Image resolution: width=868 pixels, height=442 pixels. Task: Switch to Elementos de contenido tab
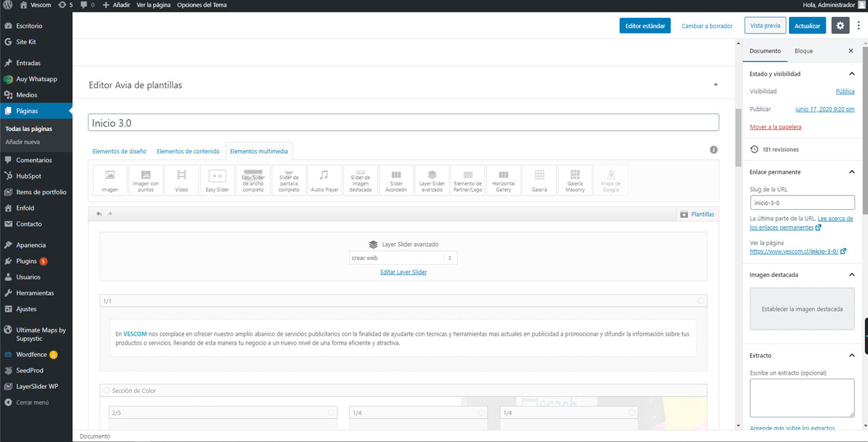click(x=188, y=151)
